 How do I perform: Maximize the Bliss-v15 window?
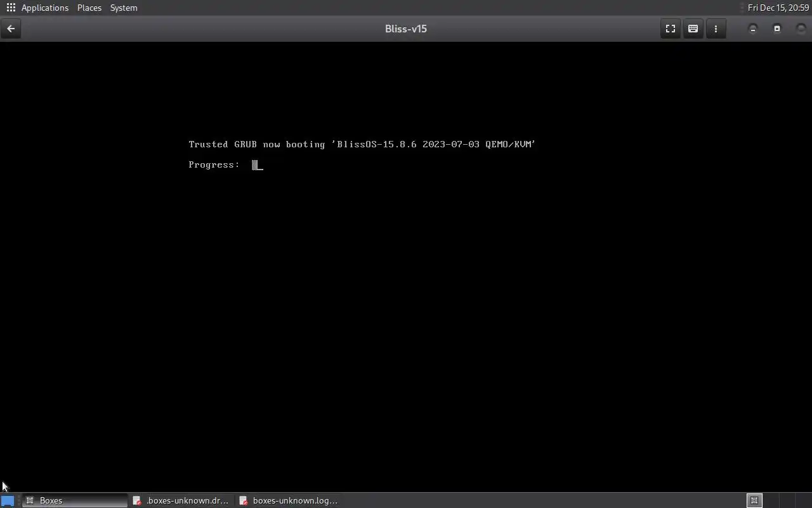tap(777, 29)
